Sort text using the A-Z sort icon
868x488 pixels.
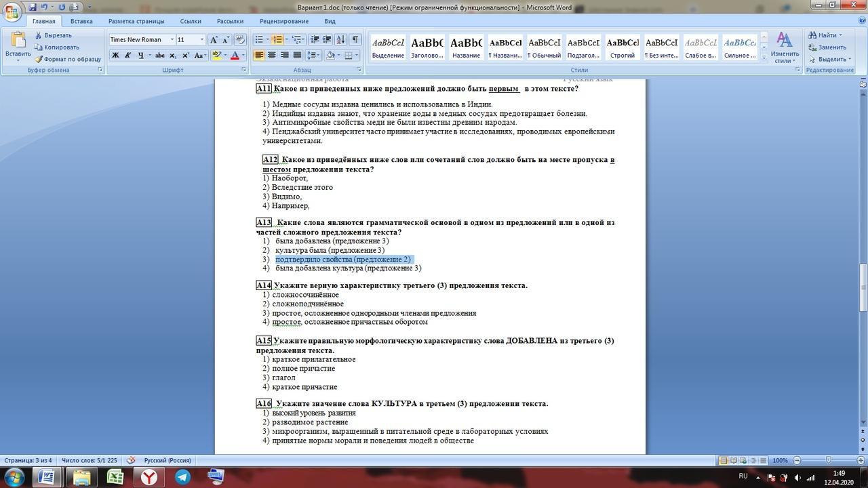click(x=340, y=39)
